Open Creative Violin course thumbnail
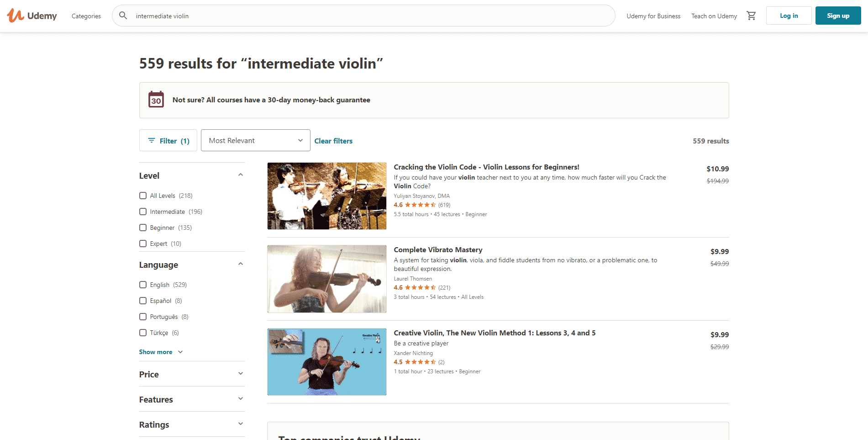Image resolution: width=868 pixels, height=440 pixels. pyautogui.click(x=326, y=362)
